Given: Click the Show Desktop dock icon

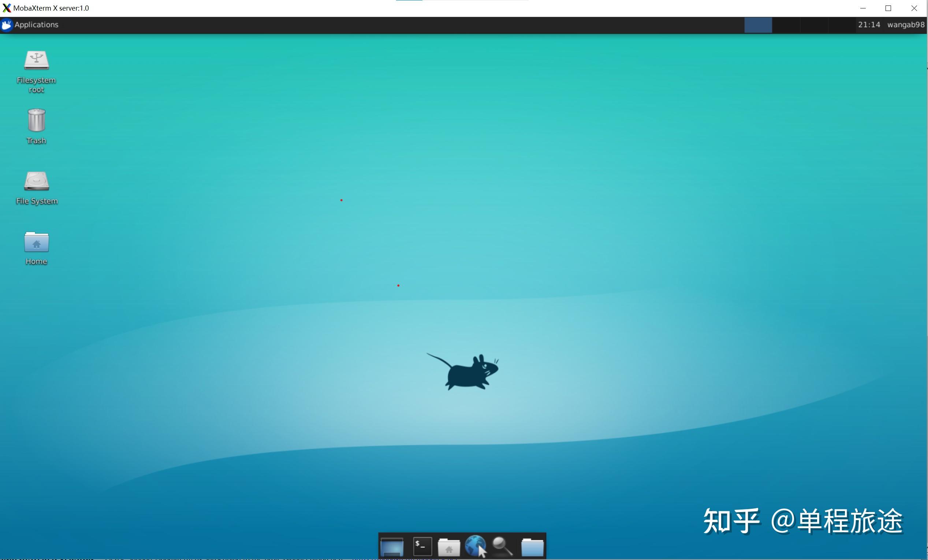Looking at the screenshot, I should coord(392,546).
